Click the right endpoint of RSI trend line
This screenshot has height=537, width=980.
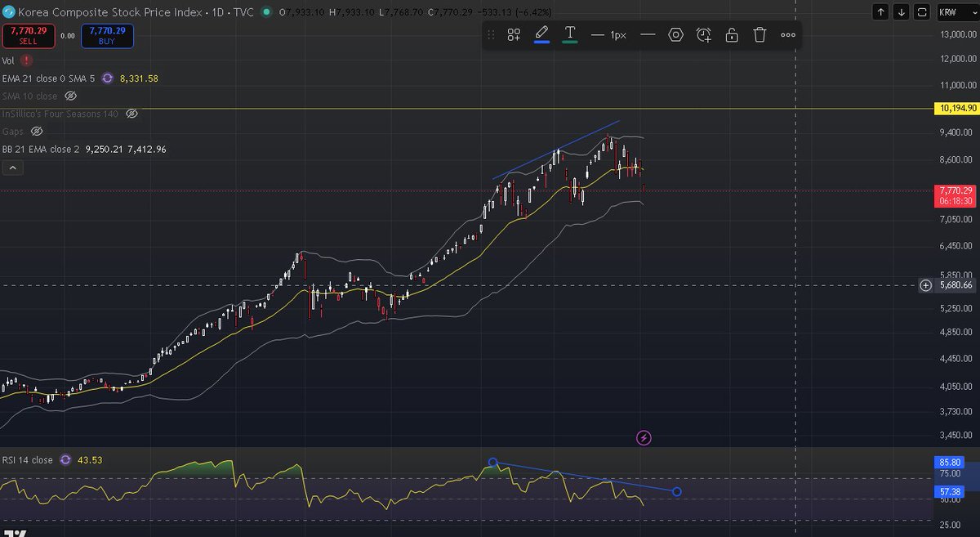pyautogui.click(x=676, y=491)
